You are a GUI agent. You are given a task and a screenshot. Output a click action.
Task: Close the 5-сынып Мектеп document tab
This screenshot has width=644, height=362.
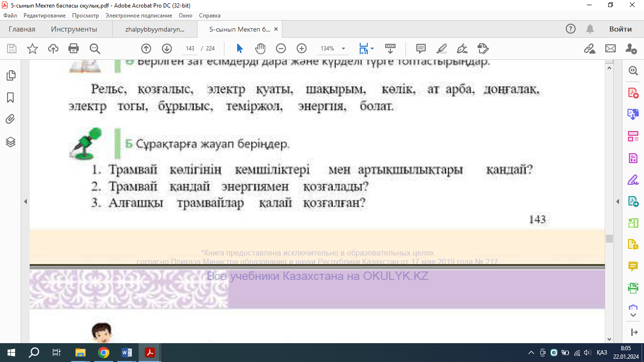tap(276, 29)
